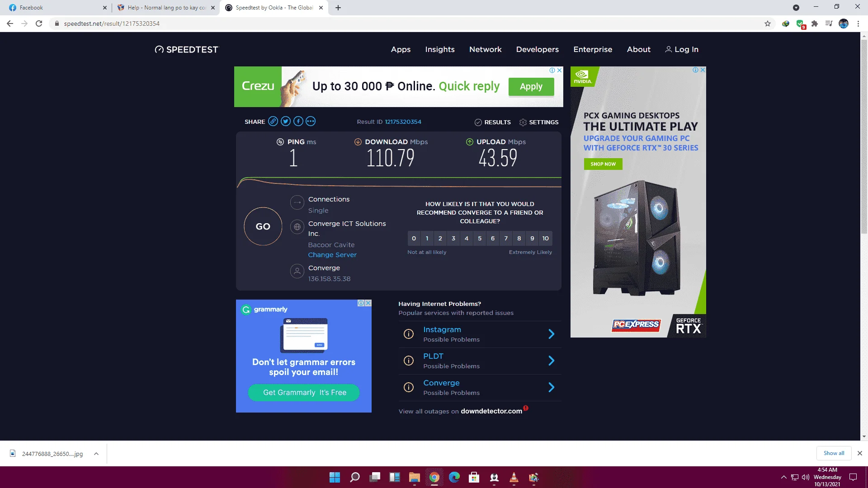Open the downdetector.com link
The image size is (868, 488).
click(491, 411)
